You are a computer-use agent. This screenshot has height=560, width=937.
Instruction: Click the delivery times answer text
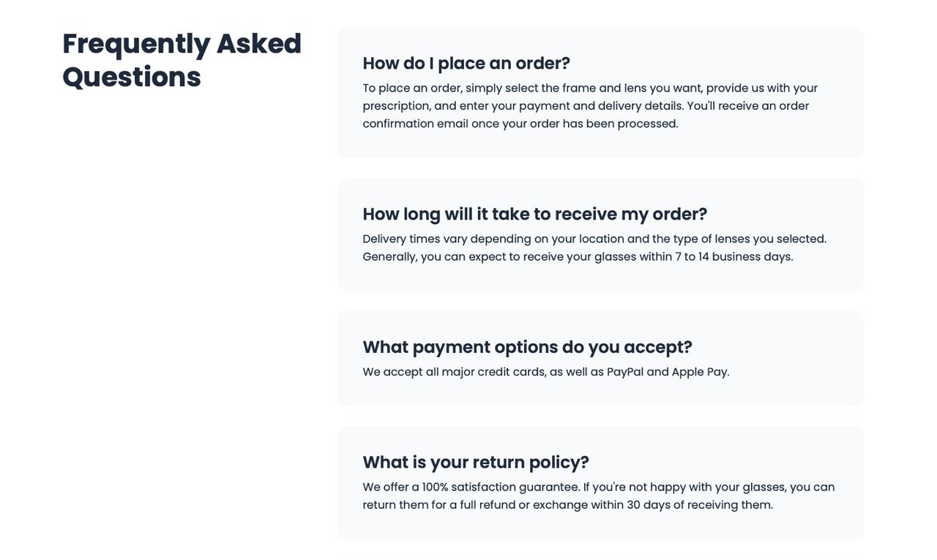click(594, 247)
